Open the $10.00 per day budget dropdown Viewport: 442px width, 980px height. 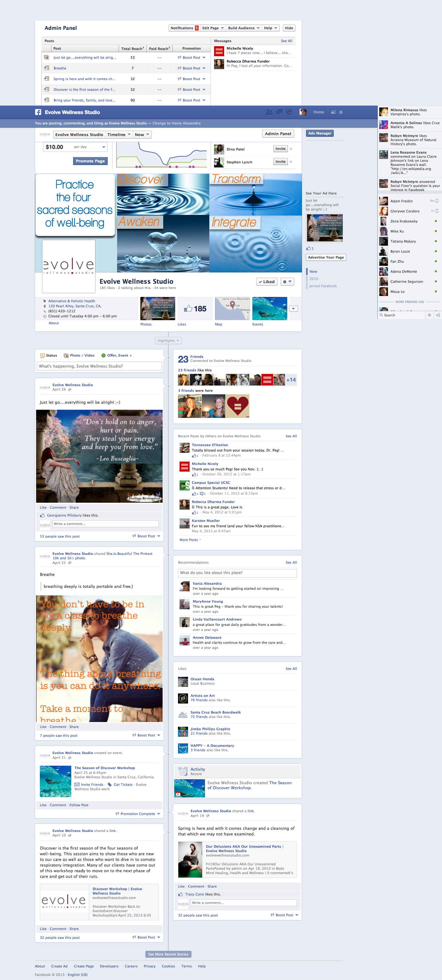(x=75, y=147)
